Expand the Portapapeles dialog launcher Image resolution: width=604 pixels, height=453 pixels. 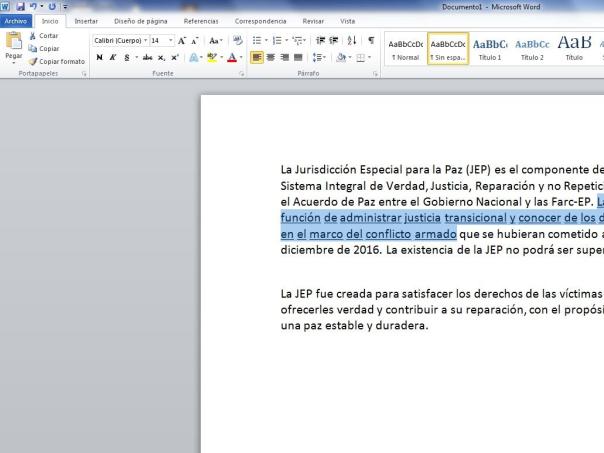point(83,74)
